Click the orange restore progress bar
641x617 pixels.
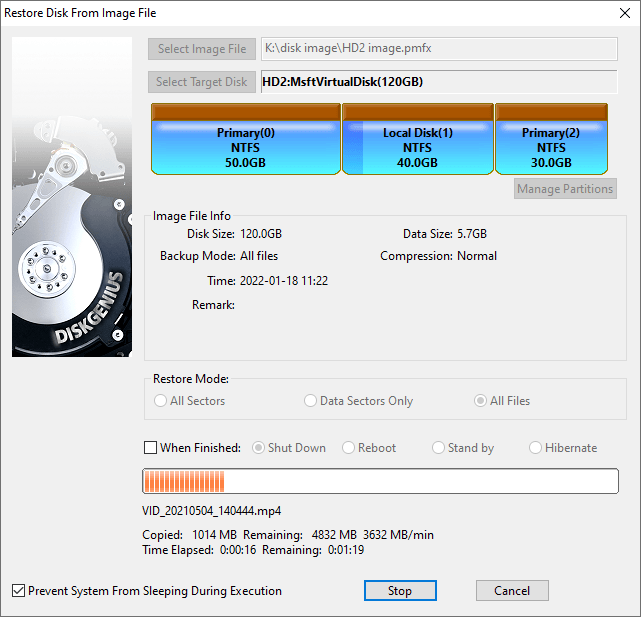click(380, 482)
